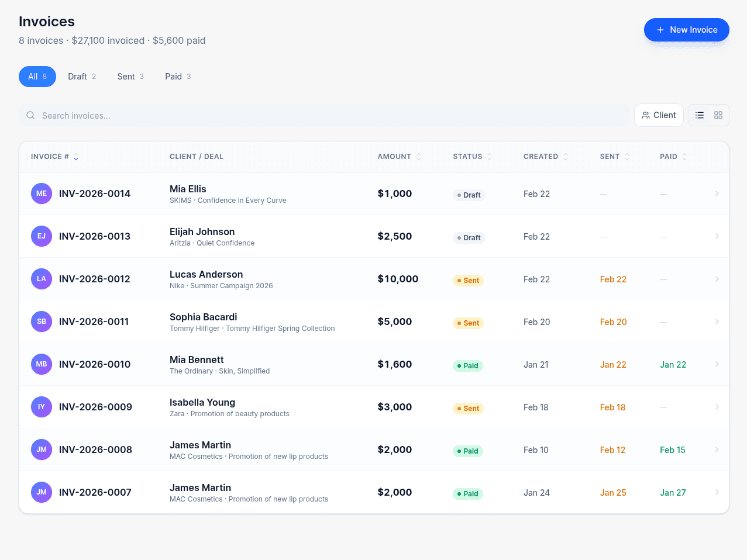Viewport: 747px width, 560px height.
Task: Expand the INV-2026-0007 row chevron
Action: (x=717, y=492)
